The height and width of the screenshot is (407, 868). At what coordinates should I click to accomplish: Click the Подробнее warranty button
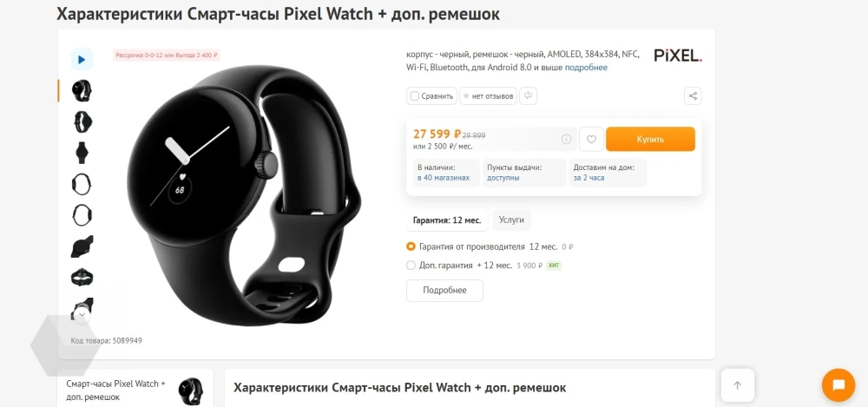[444, 290]
